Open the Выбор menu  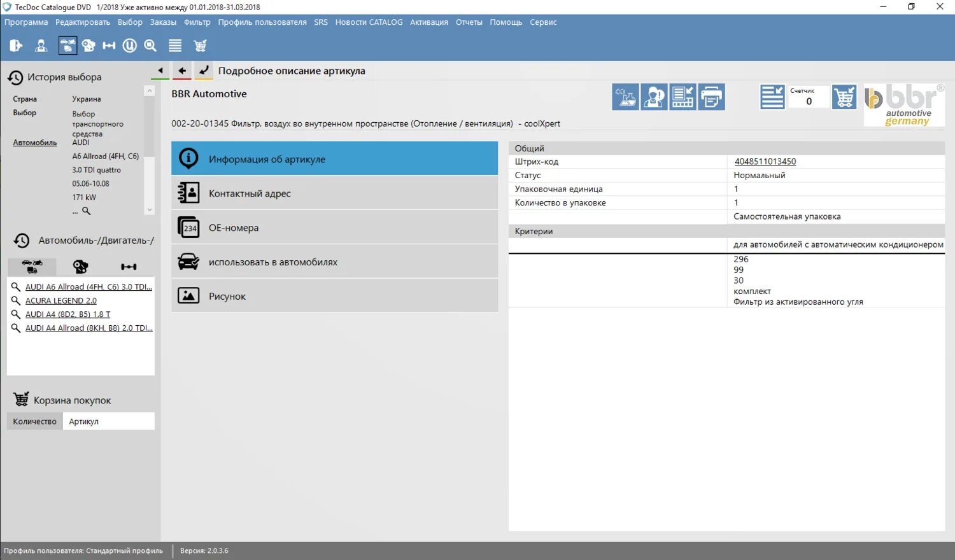130,22
